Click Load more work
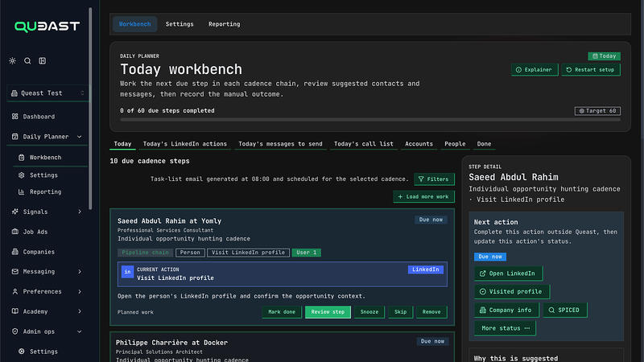The image size is (644, 362). 423,197
